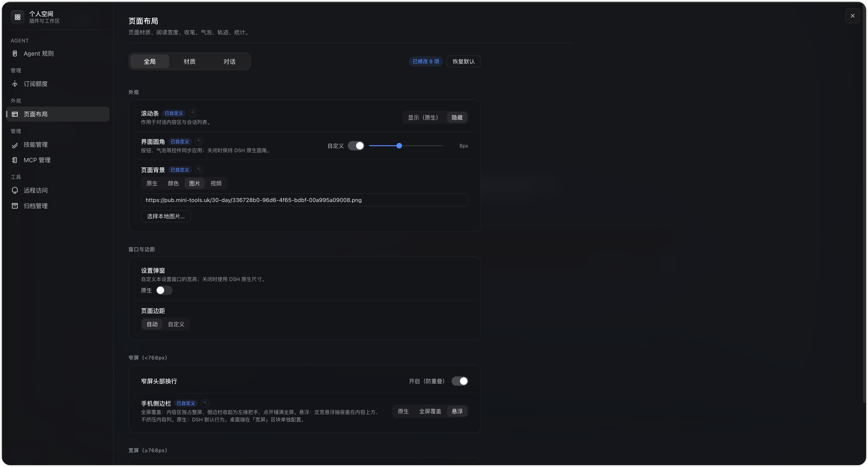Click the 已自定义 badge beside 手机侧边栏

(186, 403)
